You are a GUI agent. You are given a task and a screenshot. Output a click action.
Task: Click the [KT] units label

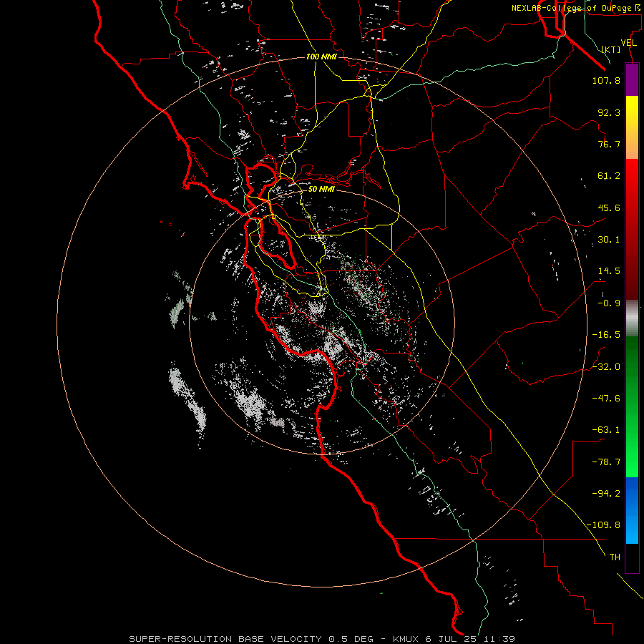pyautogui.click(x=611, y=49)
